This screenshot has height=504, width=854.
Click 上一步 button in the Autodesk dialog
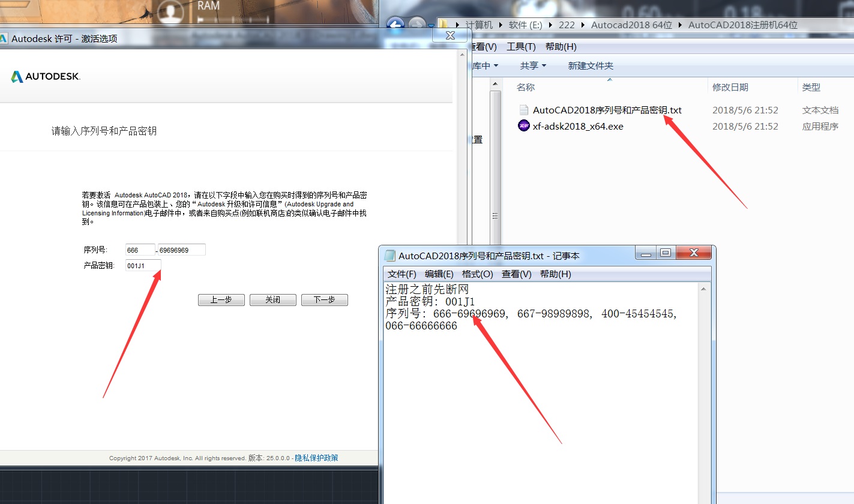click(x=221, y=300)
